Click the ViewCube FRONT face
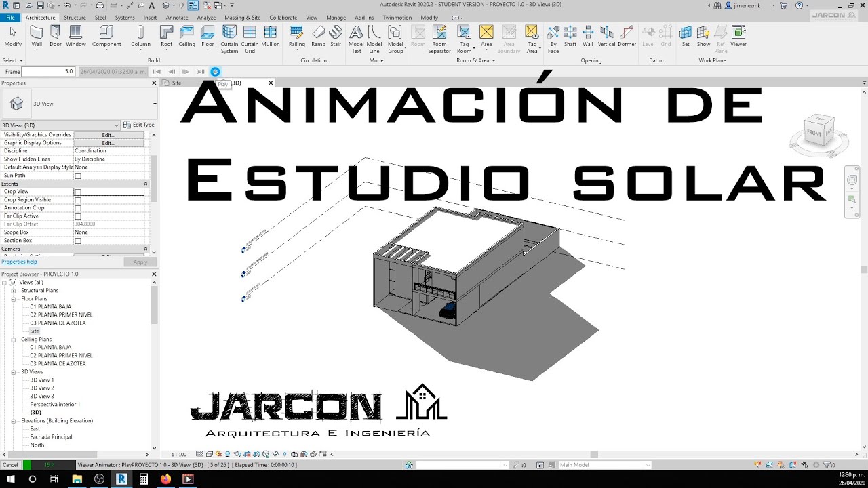Screen dimensions: 868x488 [814, 134]
